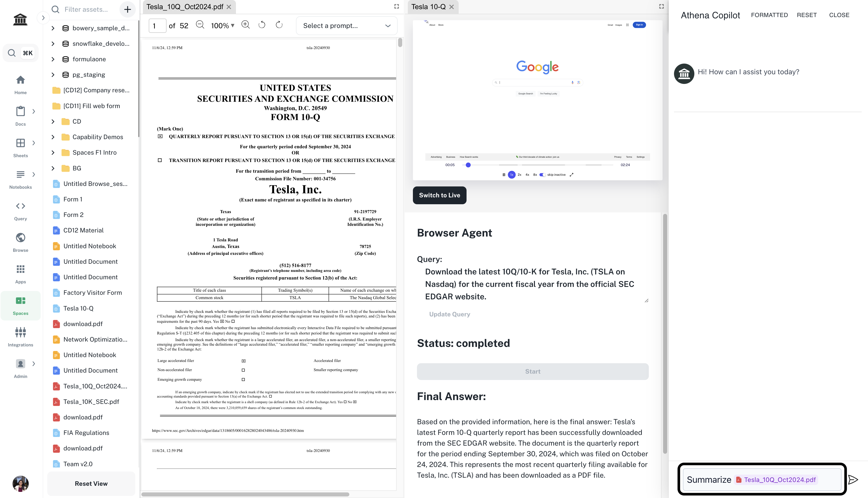Expand the Spaces F1 Intro folder

(x=53, y=153)
